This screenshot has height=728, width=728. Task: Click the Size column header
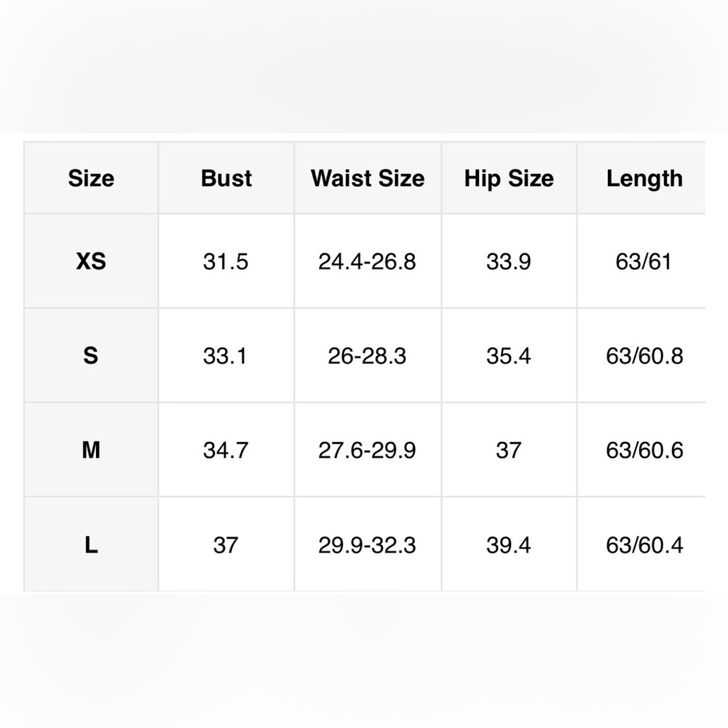coord(91,178)
